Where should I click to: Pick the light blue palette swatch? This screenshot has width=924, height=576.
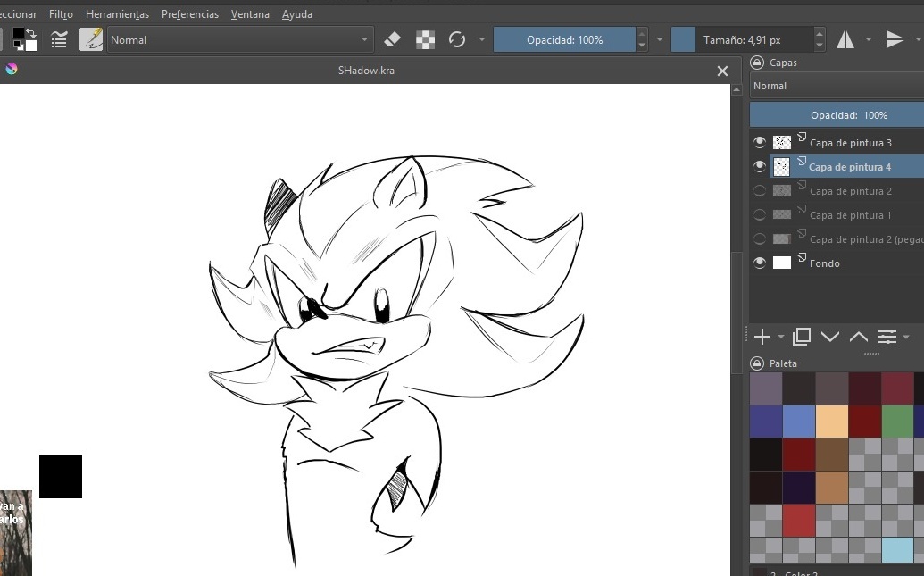pos(798,421)
